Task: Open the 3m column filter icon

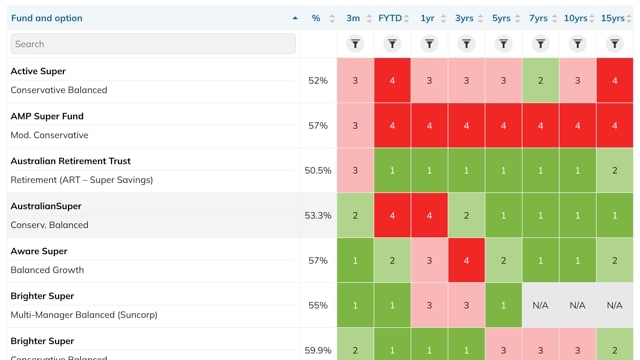Action: point(355,44)
